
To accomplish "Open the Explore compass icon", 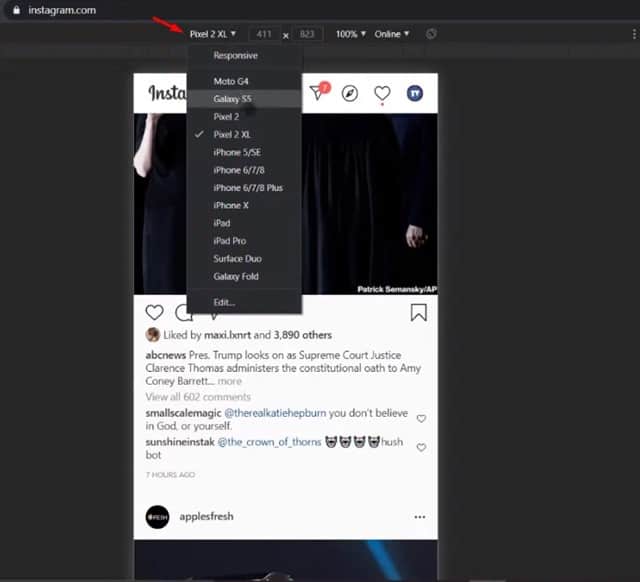I will point(350,93).
